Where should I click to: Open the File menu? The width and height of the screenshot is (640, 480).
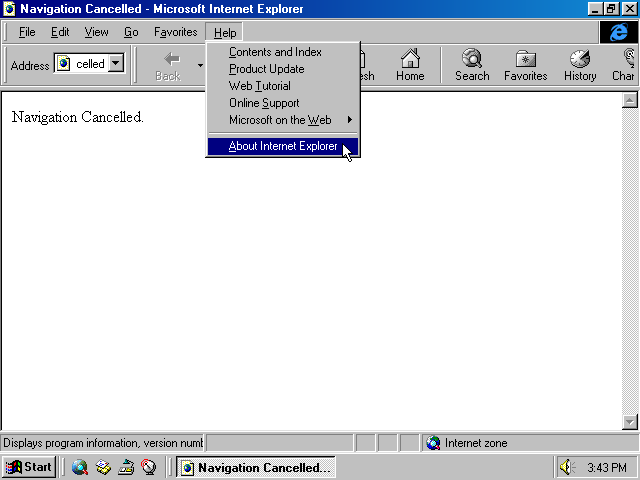tap(27, 32)
